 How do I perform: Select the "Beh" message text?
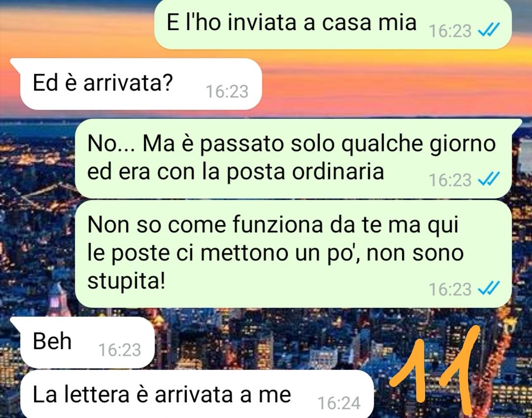tap(52, 341)
